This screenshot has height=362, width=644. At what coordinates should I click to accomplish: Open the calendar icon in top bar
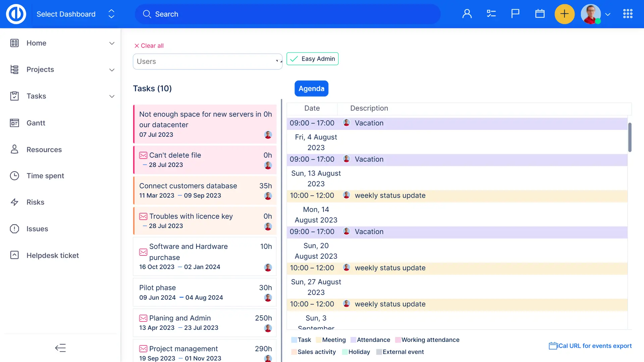point(540,14)
